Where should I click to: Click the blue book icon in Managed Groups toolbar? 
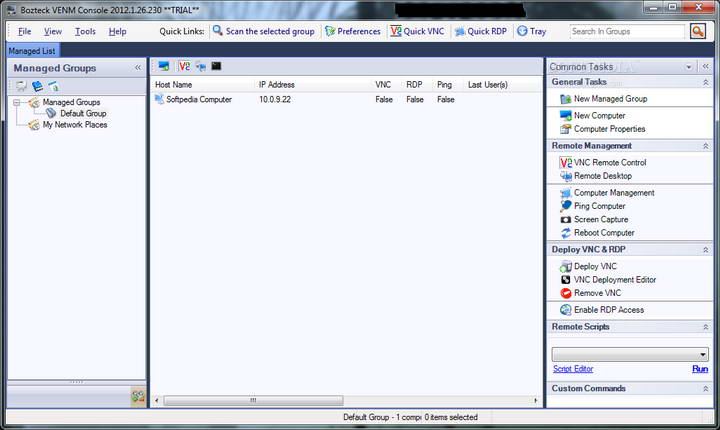point(37,86)
